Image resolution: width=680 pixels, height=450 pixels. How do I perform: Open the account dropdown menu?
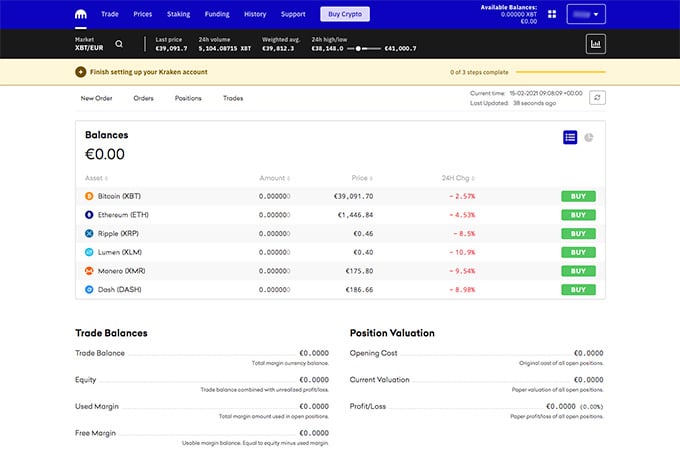586,14
